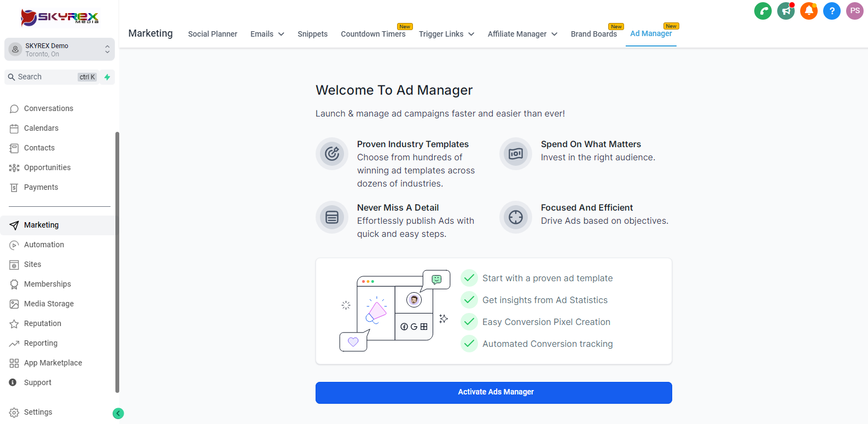This screenshot has width=868, height=424.
Task: Open the blue help question mark icon
Action: pos(832,11)
